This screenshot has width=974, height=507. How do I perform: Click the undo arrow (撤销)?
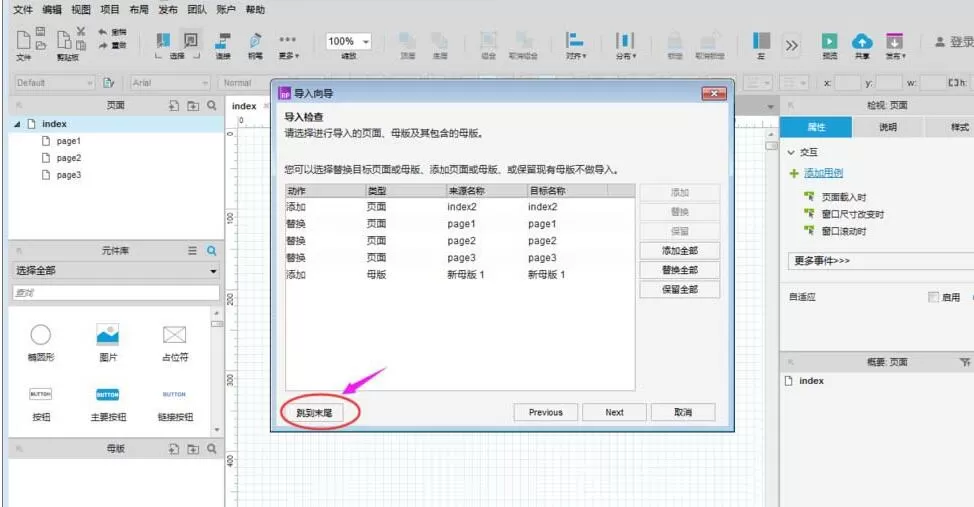[103, 32]
